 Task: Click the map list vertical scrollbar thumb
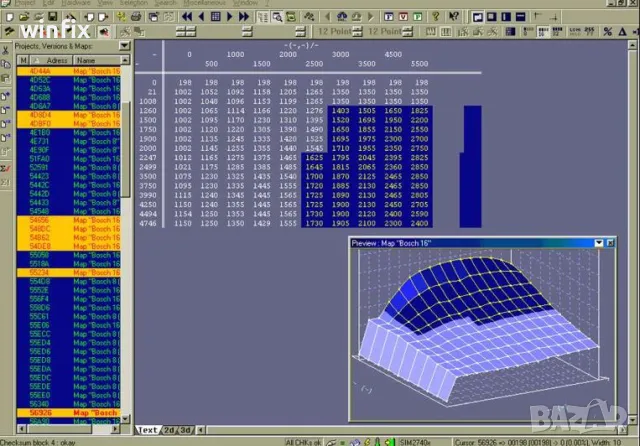126,149
